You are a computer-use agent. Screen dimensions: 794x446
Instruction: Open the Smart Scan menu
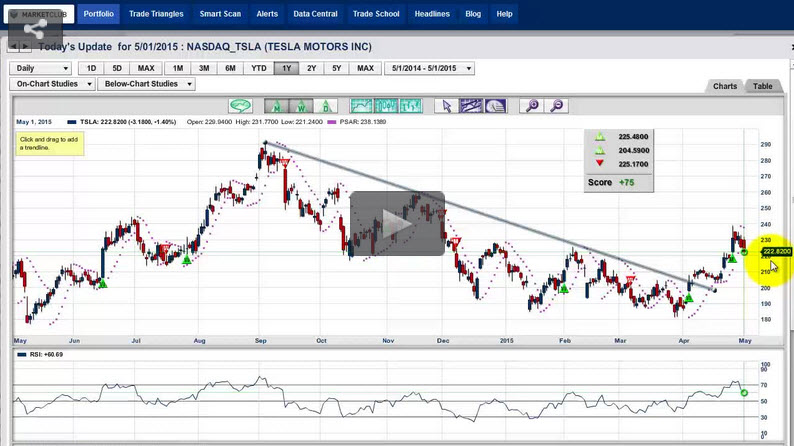220,14
